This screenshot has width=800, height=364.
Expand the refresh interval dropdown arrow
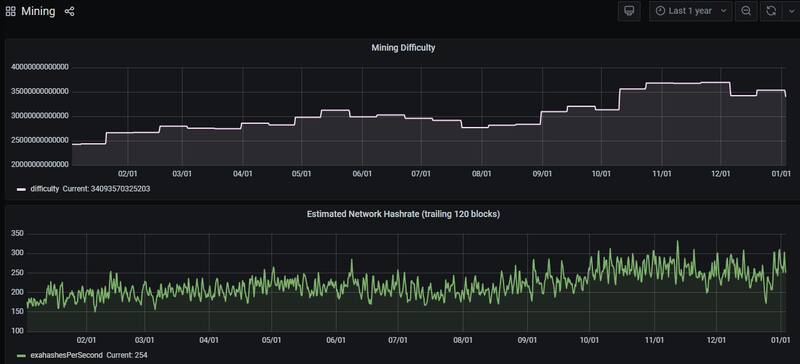[x=791, y=11]
